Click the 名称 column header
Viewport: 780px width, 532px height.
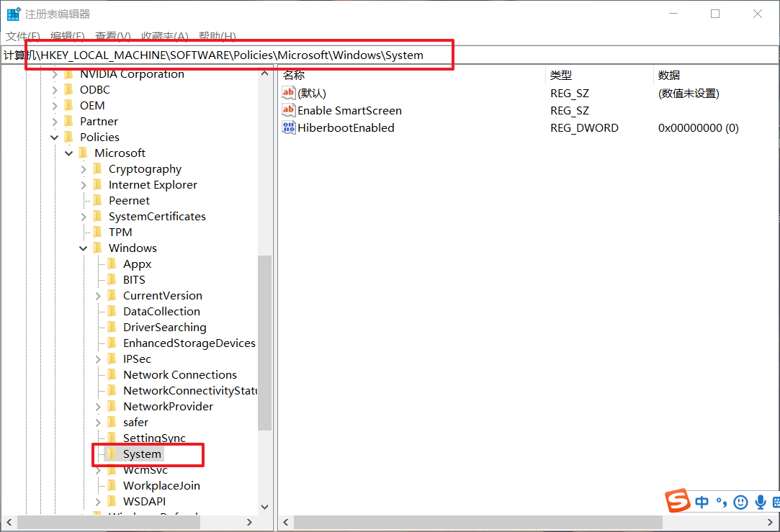pos(294,75)
